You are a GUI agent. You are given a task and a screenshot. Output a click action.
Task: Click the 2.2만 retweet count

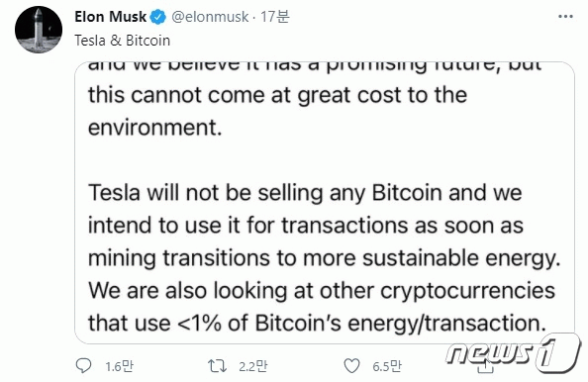click(x=253, y=366)
